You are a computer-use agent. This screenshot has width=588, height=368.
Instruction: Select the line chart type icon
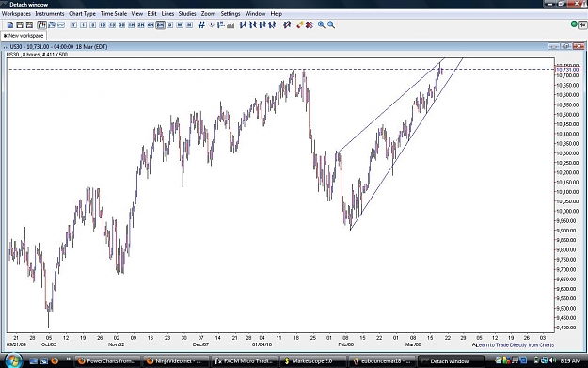61,24
